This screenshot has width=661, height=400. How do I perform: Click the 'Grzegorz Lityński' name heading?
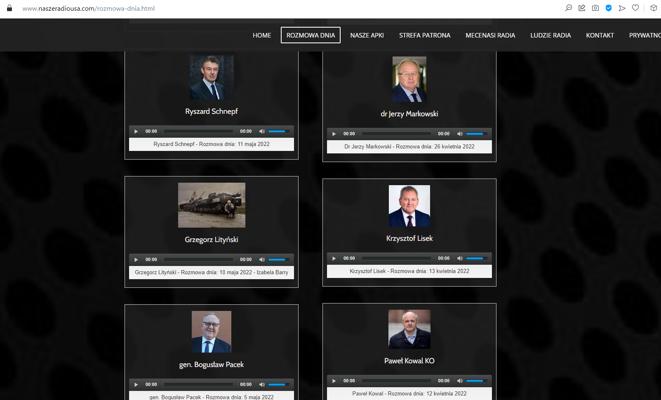tap(212, 239)
